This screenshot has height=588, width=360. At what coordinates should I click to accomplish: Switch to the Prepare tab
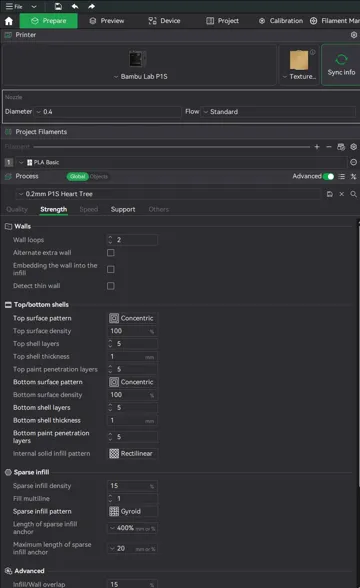tap(49, 21)
